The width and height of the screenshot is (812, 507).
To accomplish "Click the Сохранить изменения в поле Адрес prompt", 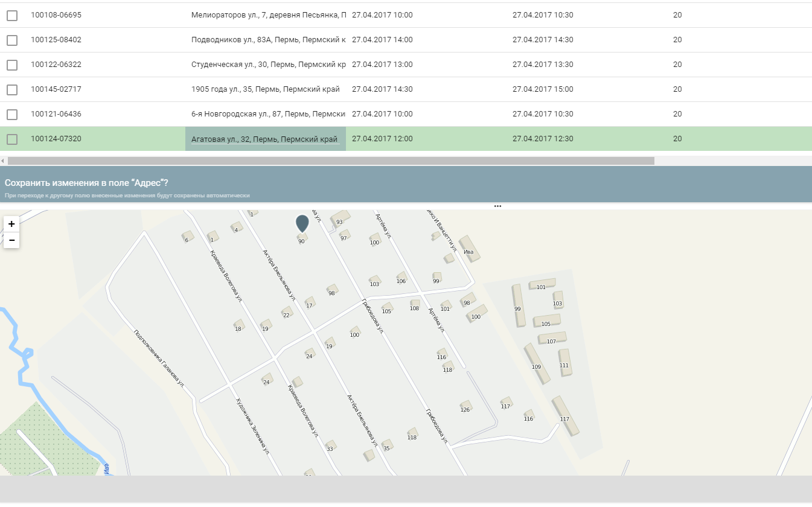I will click(86, 182).
